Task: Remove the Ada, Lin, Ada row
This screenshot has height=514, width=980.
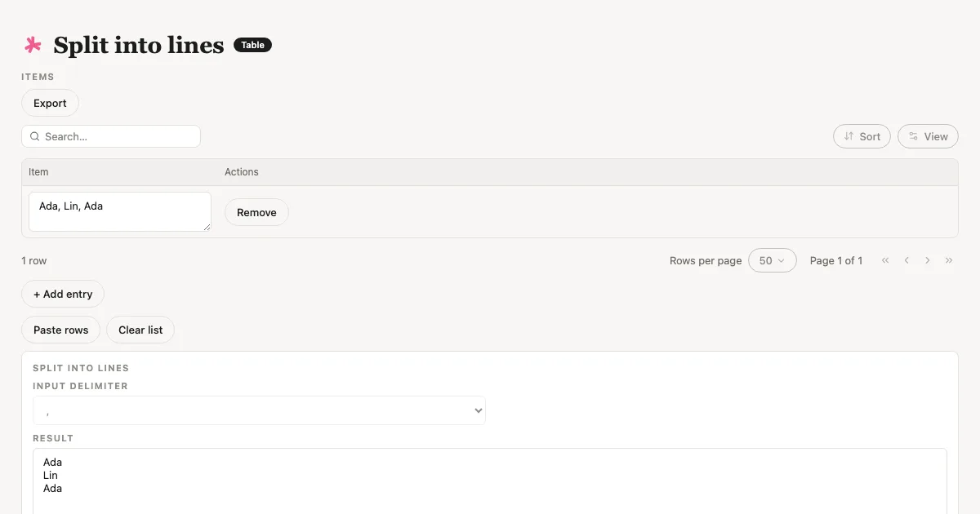Action: tap(256, 212)
